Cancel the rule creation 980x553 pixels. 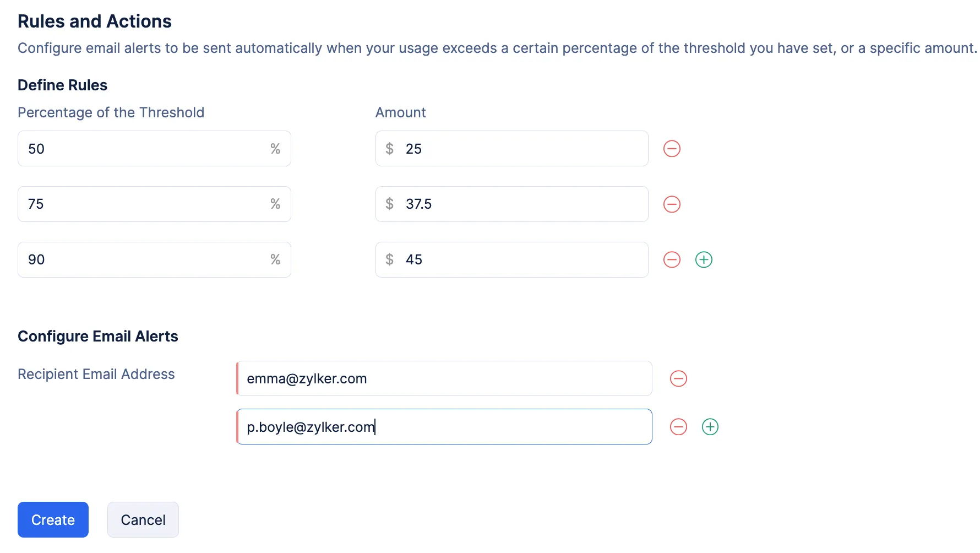tap(143, 519)
